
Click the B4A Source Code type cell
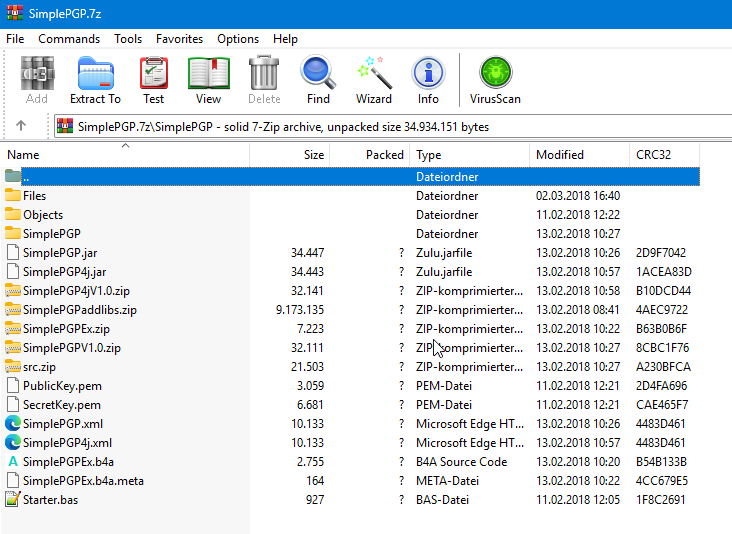point(461,462)
